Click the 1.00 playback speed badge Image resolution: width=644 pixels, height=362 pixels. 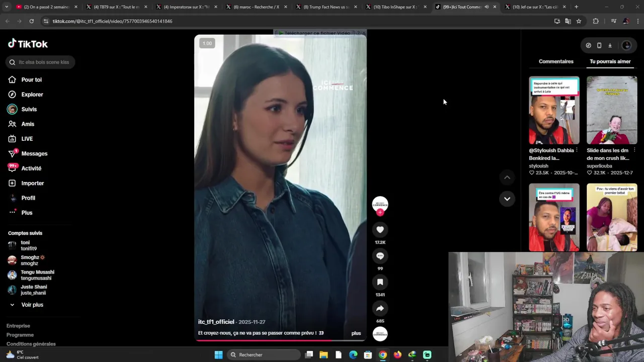207,43
